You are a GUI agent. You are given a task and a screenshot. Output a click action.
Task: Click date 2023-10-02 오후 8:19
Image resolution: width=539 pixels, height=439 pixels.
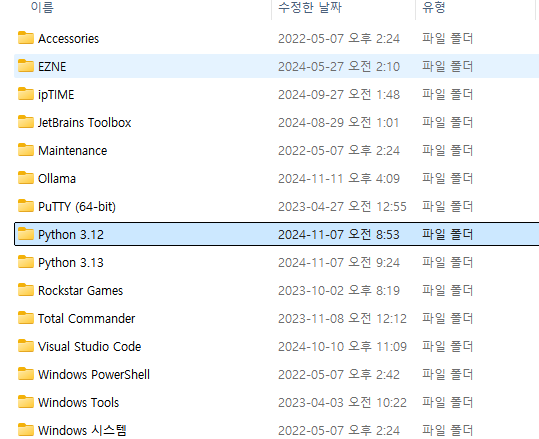339,290
